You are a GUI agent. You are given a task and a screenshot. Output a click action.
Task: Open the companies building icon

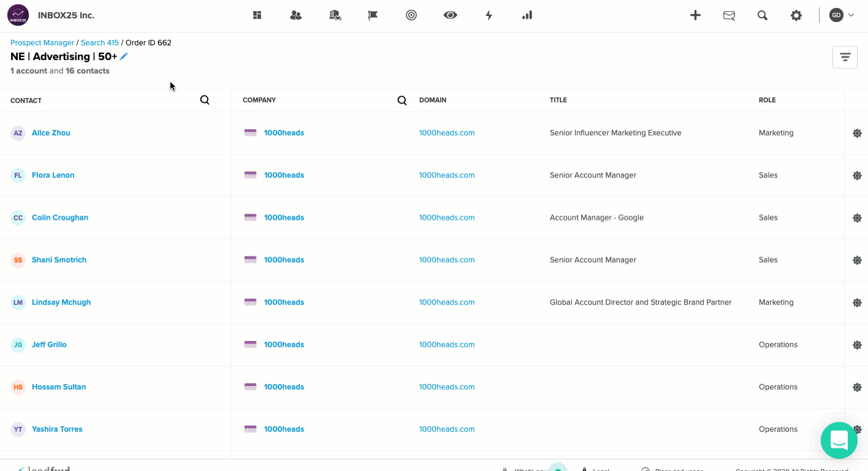pos(335,15)
